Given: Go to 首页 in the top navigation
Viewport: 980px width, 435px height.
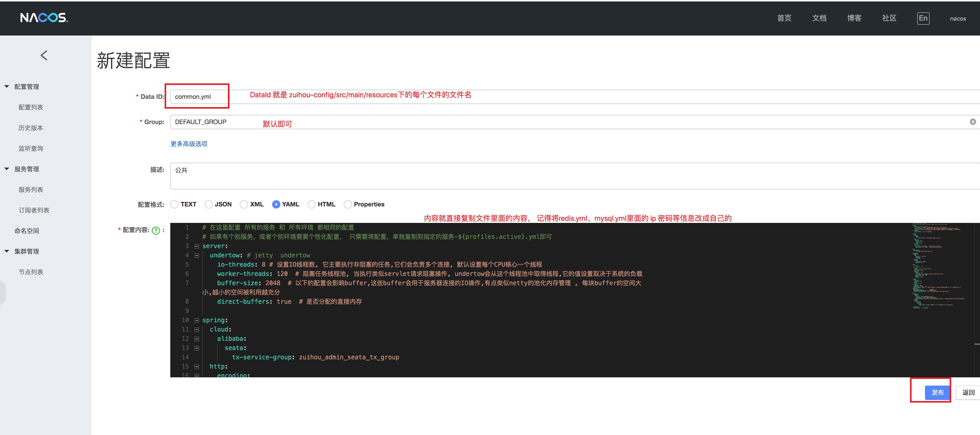Looking at the screenshot, I should point(784,18).
